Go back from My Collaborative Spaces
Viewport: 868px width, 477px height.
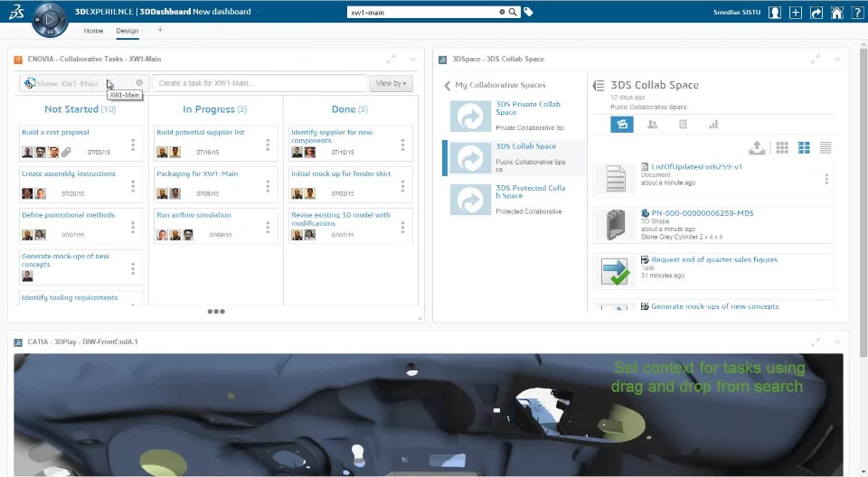tap(448, 85)
